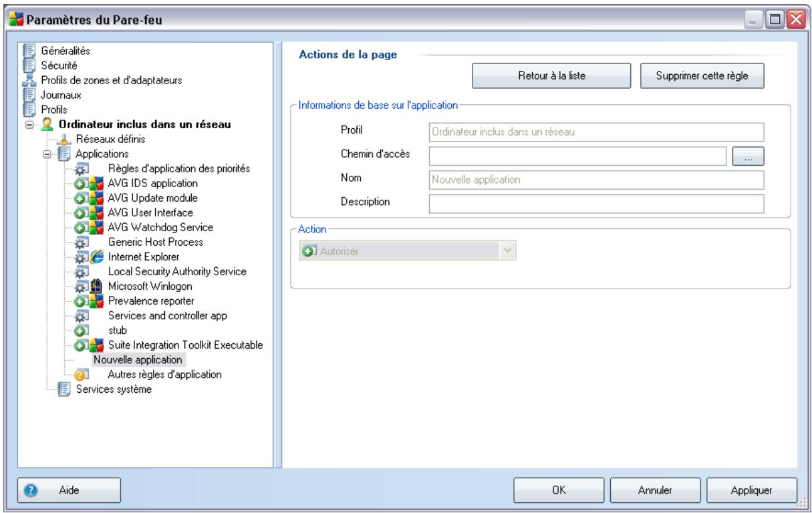Select Prevalence reporter rule
The image size is (812, 513).
(x=150, y=301)
